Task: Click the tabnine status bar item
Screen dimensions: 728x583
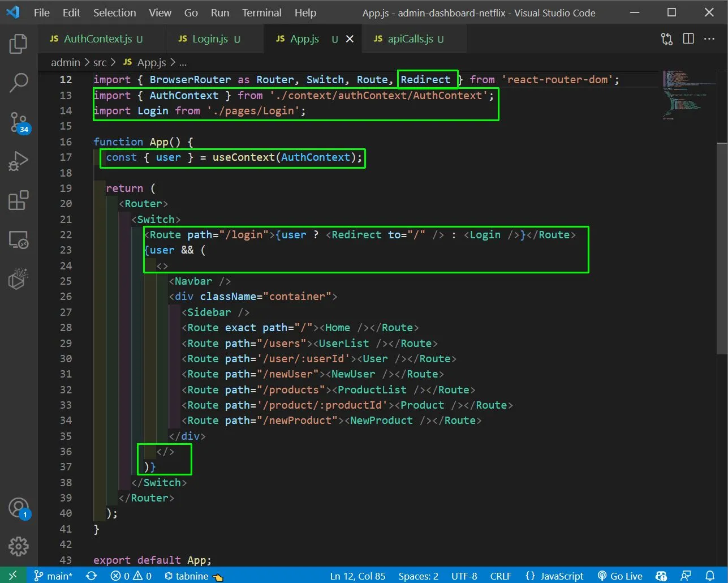Action: [x=193, y=576]
